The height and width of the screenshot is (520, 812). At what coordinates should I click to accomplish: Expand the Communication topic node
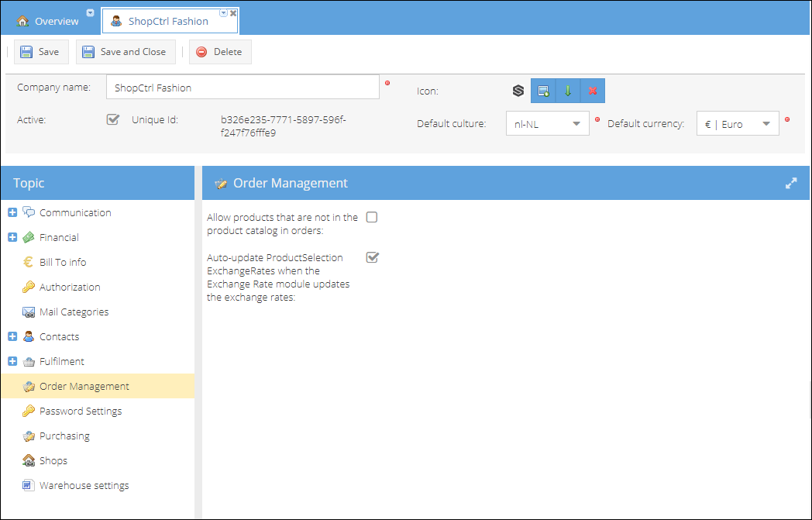(12, 212)
